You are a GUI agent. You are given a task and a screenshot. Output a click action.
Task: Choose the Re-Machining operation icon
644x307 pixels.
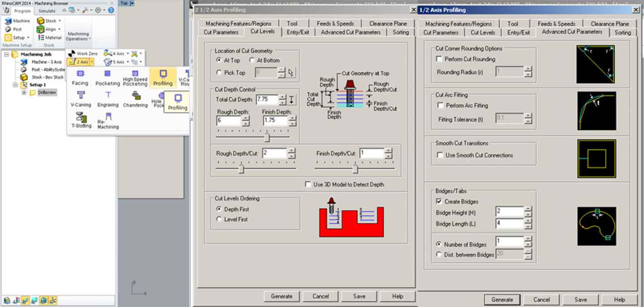108,116
